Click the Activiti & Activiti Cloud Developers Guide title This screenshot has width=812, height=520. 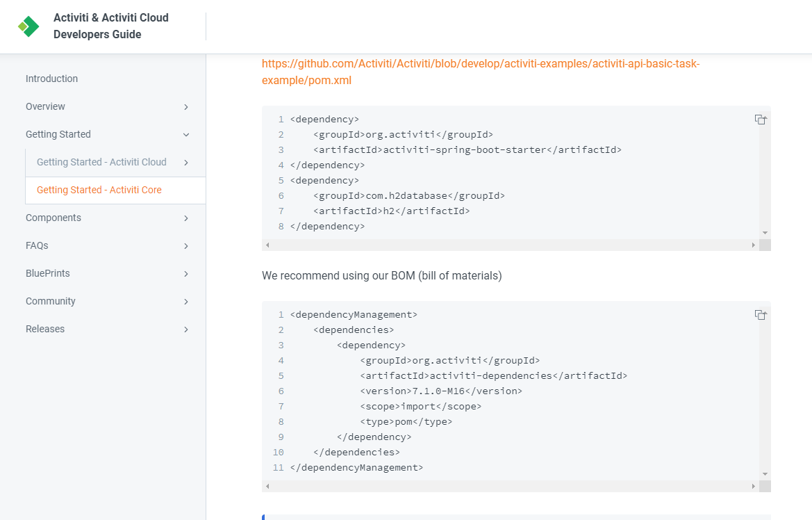click(x=110, y=26)
